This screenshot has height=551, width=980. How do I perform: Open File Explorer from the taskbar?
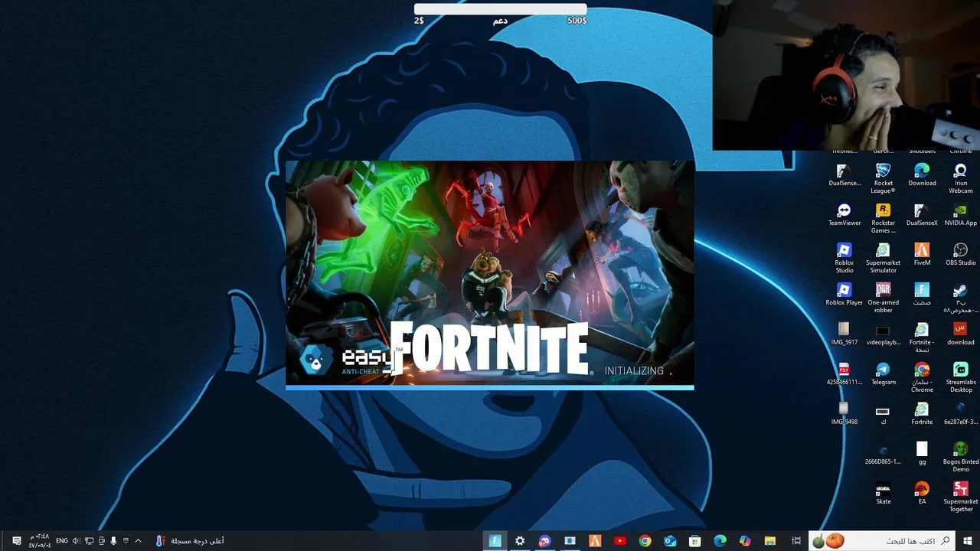(x=770, y=541)
